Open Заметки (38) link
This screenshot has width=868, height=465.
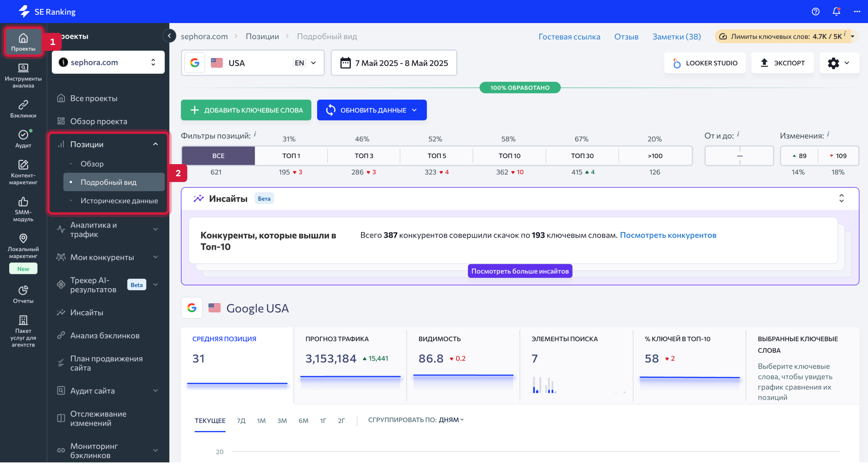(676, 36)
